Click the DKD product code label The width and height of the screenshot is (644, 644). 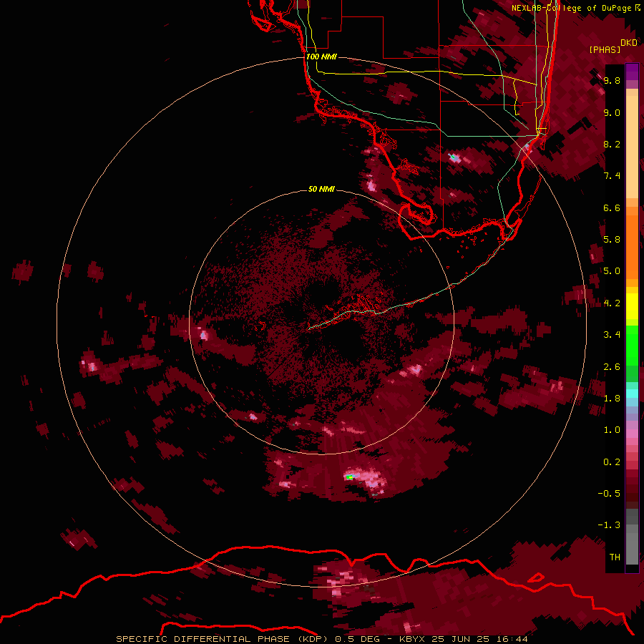(628, 43)
